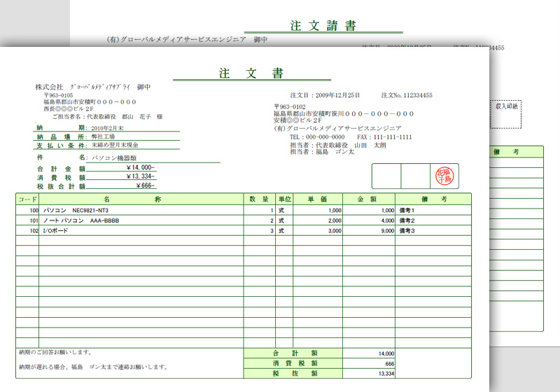
Task: Select the 注文書 title heading
Action: pyautogui.click(x=251, y=73)
